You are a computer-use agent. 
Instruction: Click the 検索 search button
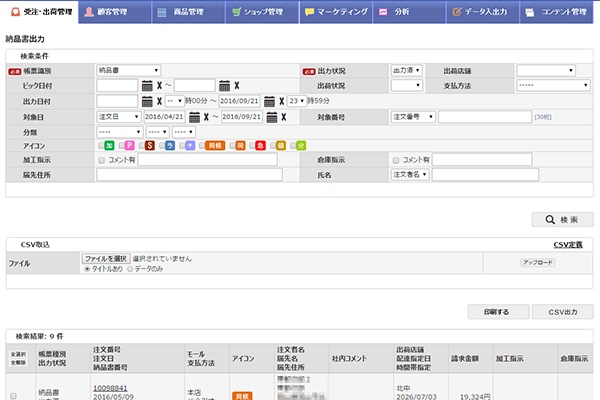563,219
